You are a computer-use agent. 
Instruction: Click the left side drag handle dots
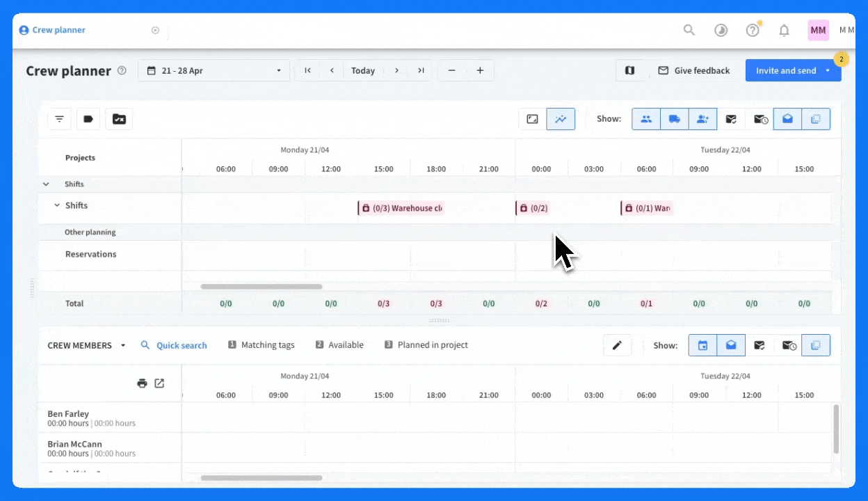[x=31, y=288]
